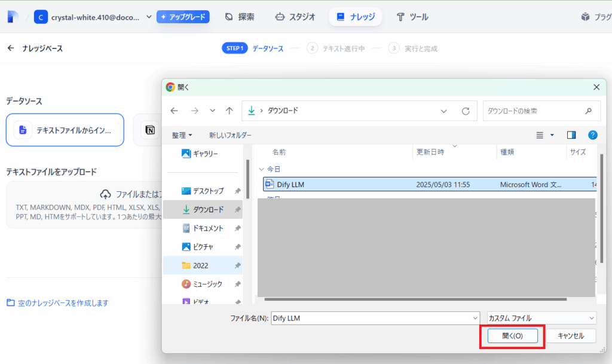Toggle the details preview pane icon
Image resolution: width=612 pixels, height=364 pixels.
(571, 134)
